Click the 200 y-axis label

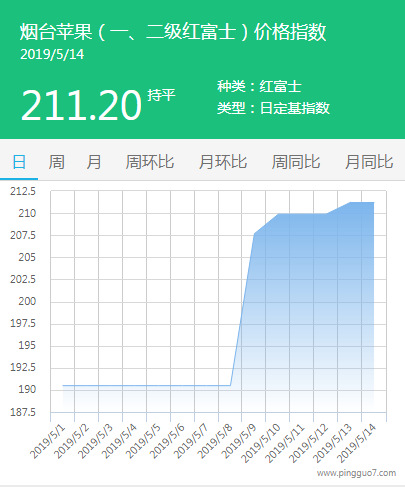[x=27, y=301]
